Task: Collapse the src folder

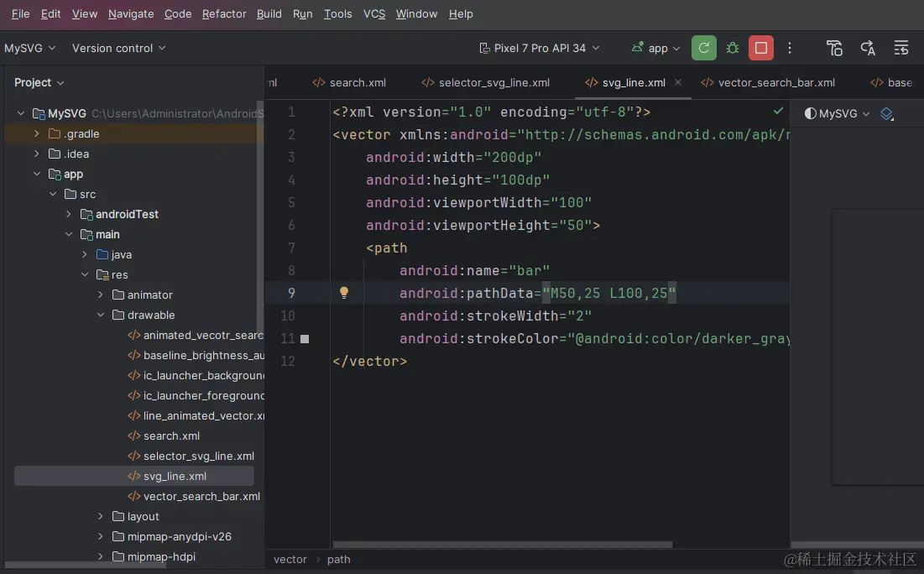Action: point(52,194)
